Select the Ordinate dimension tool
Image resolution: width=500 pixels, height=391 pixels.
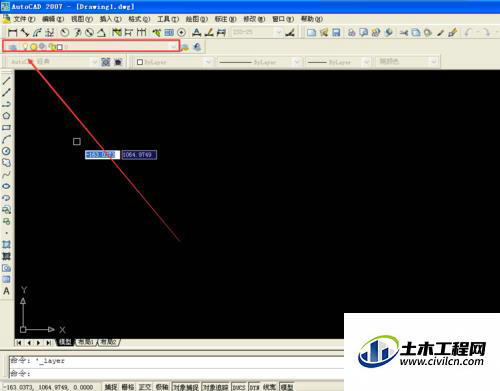pyautogui.click(x=50, y=33)
